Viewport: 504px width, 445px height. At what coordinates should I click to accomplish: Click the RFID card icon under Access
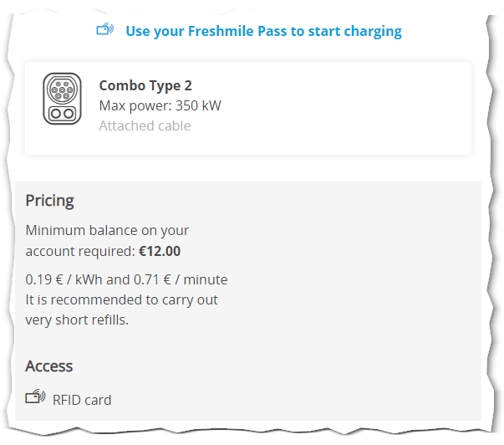pyautogui.click(x=35, y=396)
